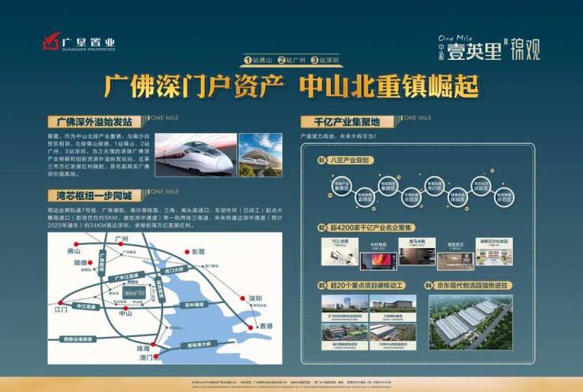Click the headline "广佛深门户资产"
This screenshot has height=392, width=583.
point(194,87)
